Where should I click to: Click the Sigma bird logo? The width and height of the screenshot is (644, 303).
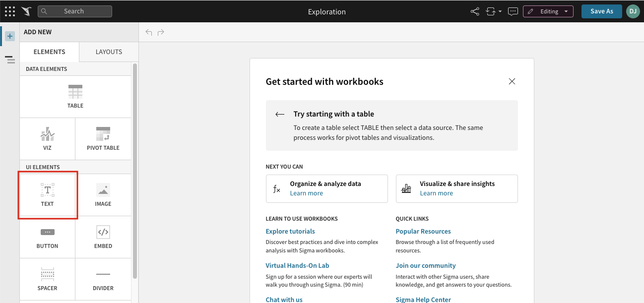click(x=27, y=11)
